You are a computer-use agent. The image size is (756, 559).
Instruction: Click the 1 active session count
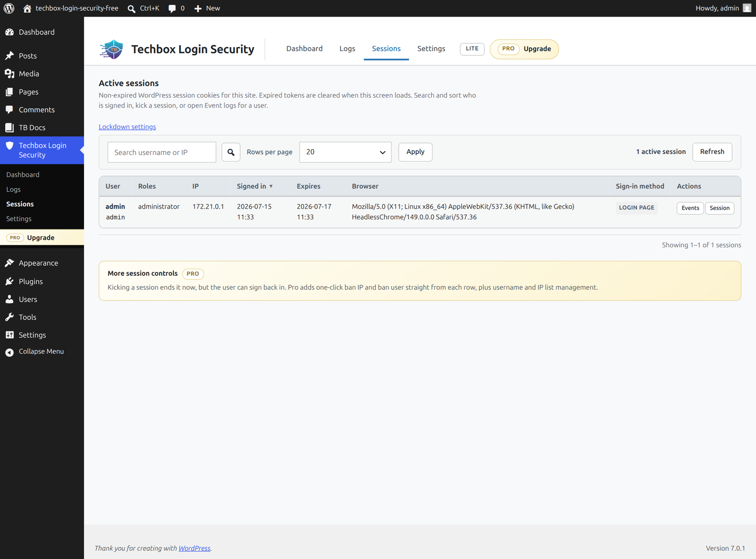(661, 152)
